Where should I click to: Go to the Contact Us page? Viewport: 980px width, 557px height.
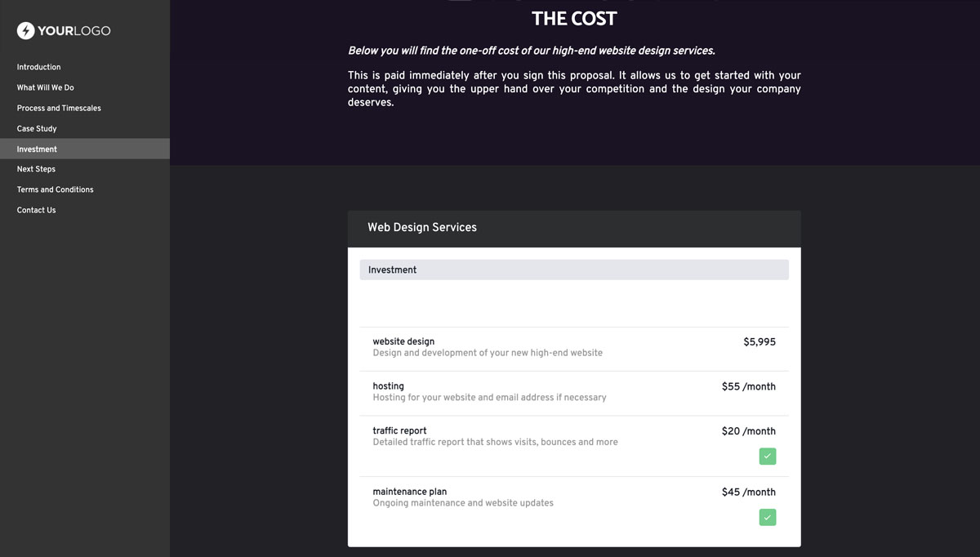(36, 210)
